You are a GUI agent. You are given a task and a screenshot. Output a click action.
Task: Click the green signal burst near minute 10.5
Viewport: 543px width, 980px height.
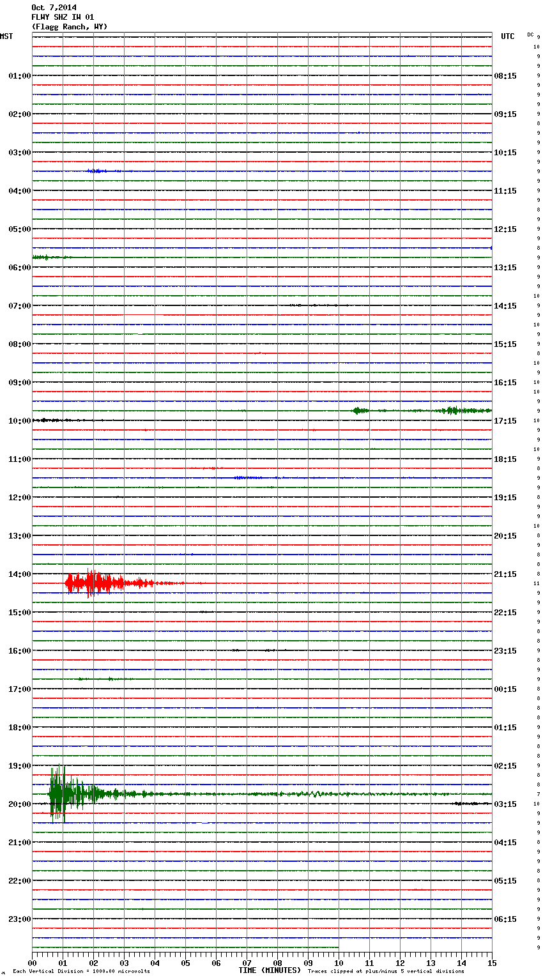(x=360, y=410)
